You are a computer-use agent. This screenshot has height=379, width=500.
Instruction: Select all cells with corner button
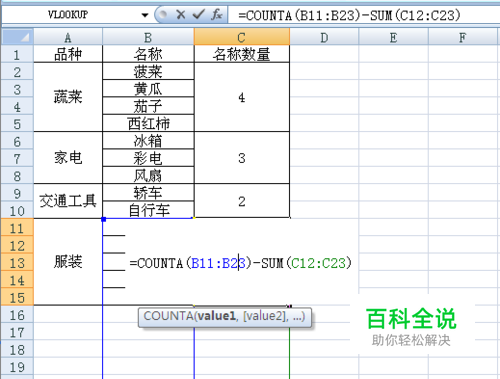pos(17,37)
